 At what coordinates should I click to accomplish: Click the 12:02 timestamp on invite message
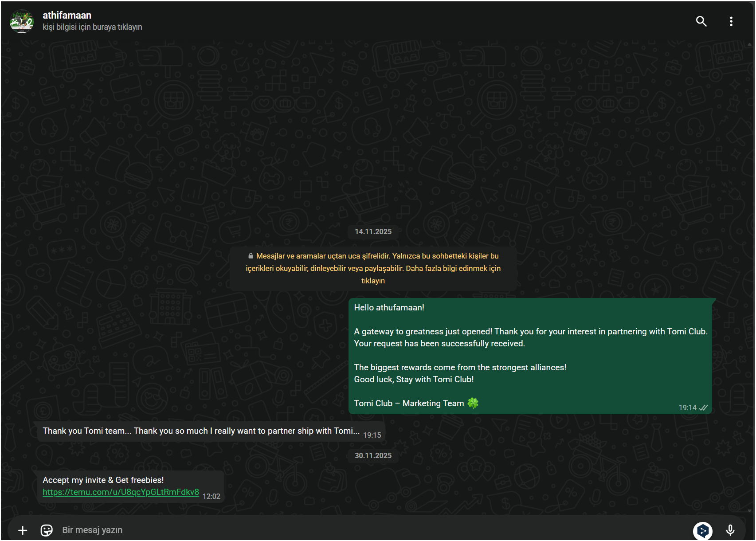point(212,497)
